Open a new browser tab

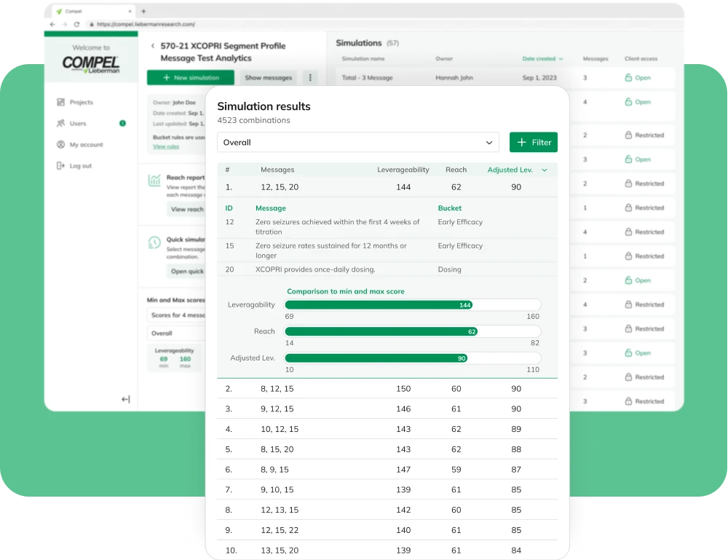point(143,11)
